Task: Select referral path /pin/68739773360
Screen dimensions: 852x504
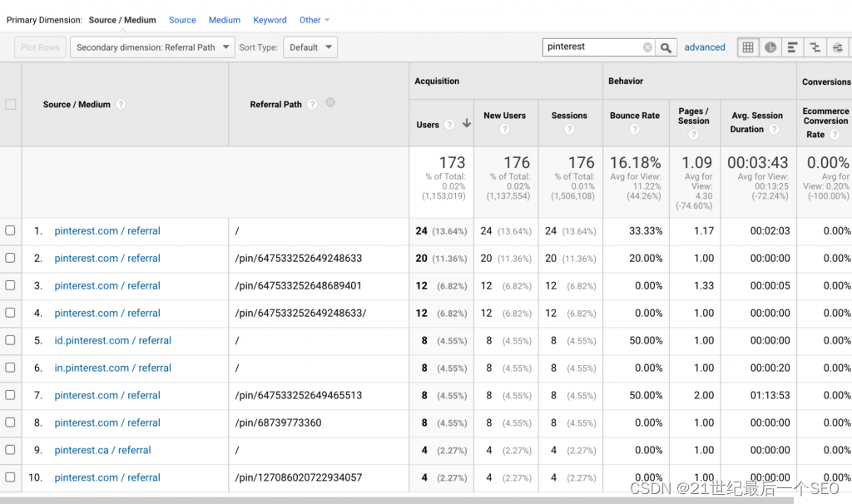Action: coord(278,422)
